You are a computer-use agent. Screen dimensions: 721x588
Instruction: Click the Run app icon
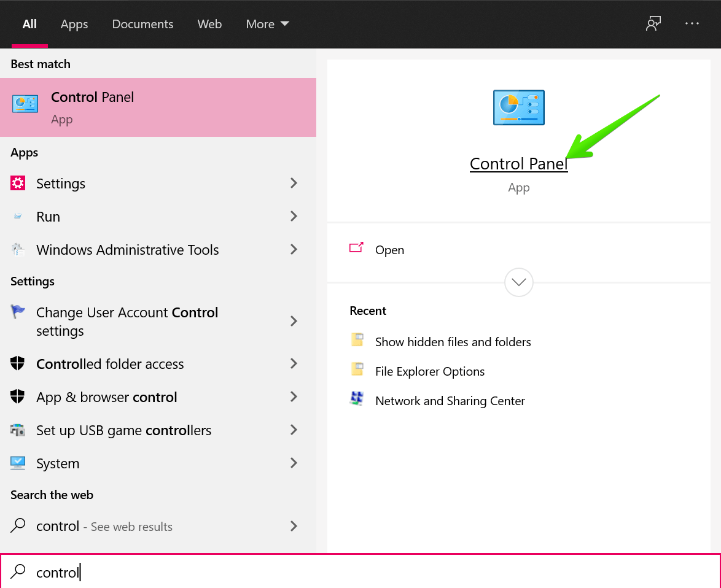pos(18,217)
